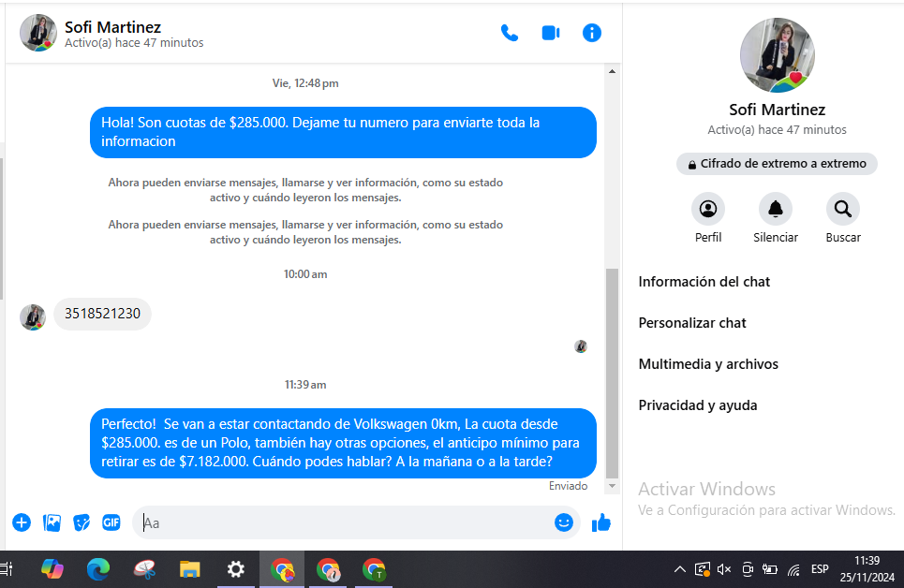The image size is (904, 588).
Task: Open the plus more-actions button
Action: [x=22, y=522]
